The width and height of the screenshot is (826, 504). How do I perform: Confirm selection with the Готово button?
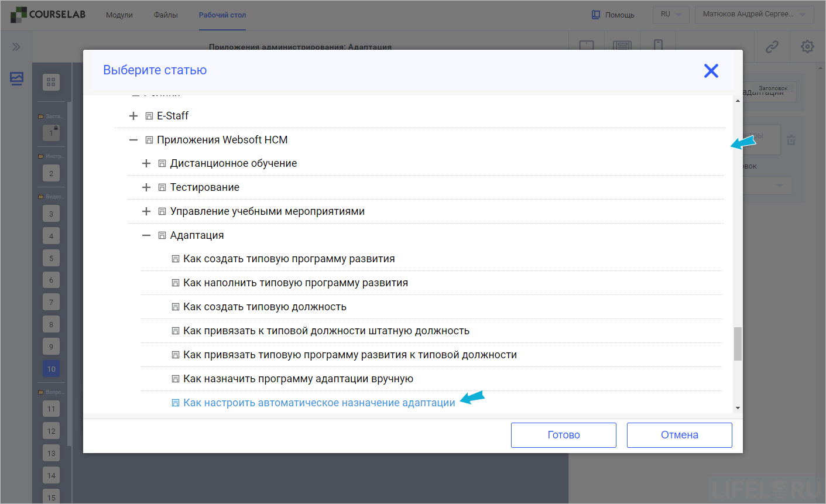click(x=563, y=435)
